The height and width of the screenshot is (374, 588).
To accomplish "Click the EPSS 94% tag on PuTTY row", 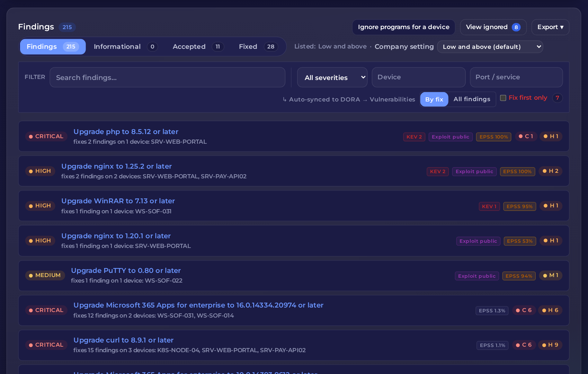I will [519, 276].
